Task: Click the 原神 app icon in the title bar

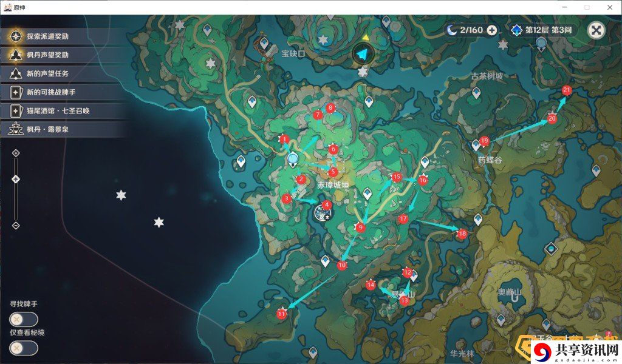Action: coord(7,7)
